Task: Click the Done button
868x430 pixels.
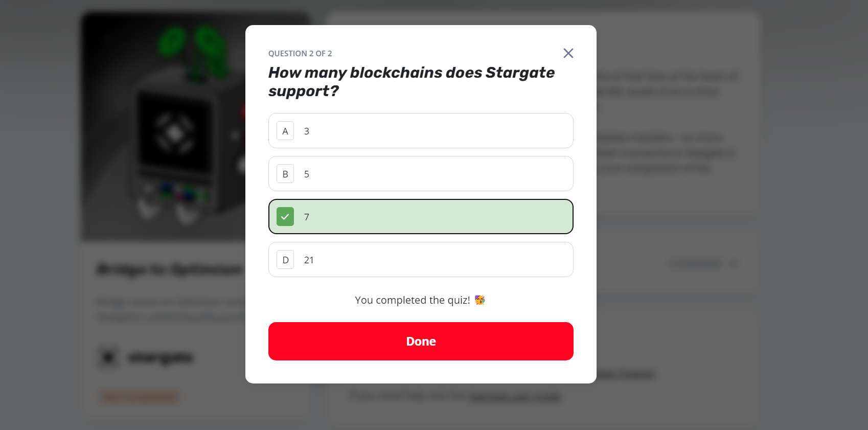Action: 421,341
